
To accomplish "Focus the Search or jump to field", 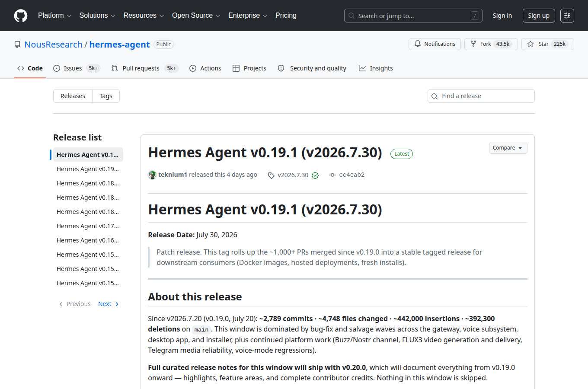I will [x=413, y=16].
